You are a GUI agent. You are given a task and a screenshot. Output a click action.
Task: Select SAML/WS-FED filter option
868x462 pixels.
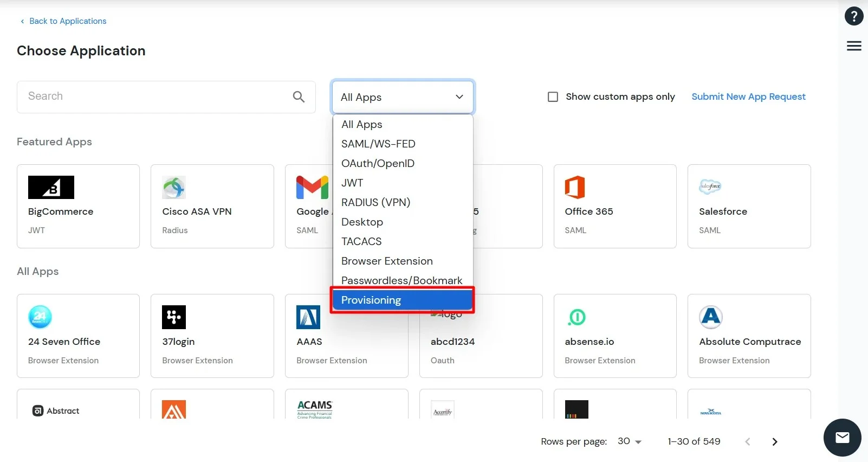pos(403,144)
